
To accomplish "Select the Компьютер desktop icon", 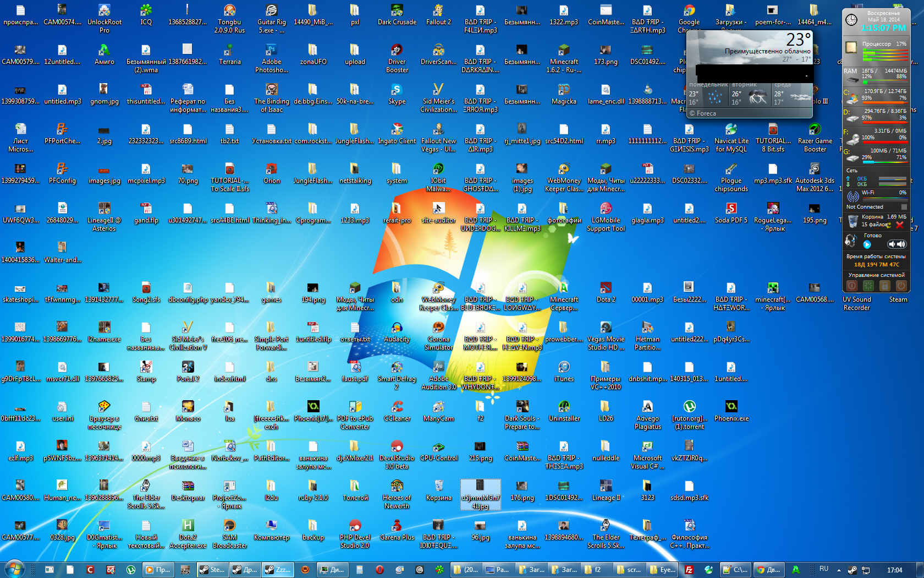I will click(x=271, y=530).
